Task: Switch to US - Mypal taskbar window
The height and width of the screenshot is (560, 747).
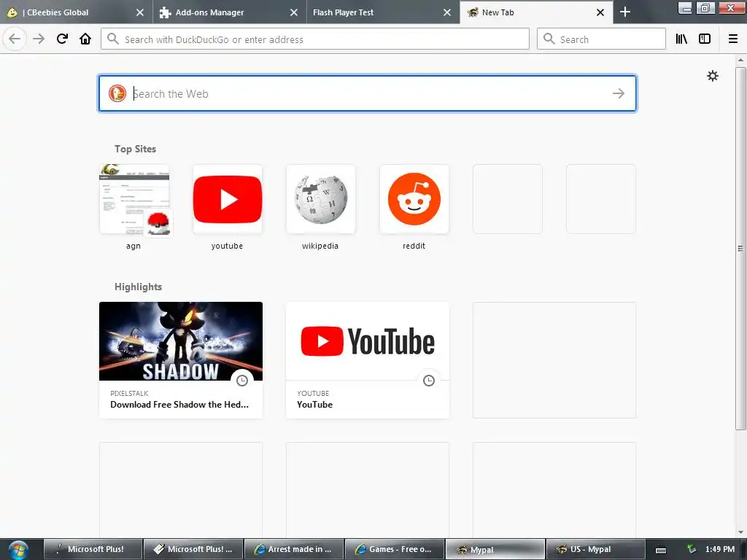Action: (x=595, y=549)
